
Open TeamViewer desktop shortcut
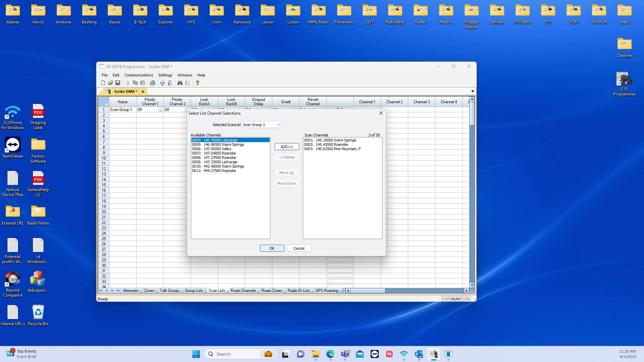point(13,147)
